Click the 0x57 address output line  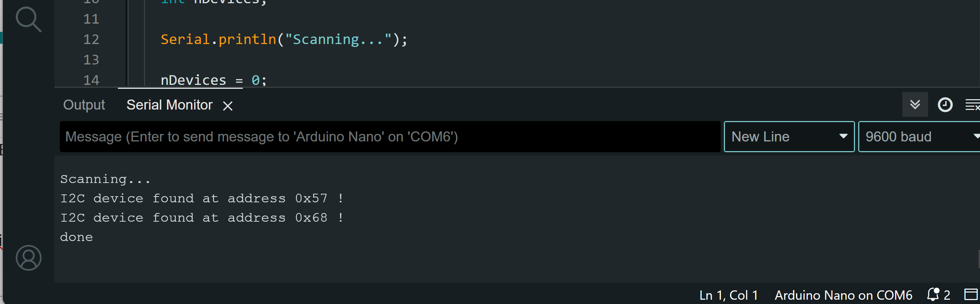(202, 198)
